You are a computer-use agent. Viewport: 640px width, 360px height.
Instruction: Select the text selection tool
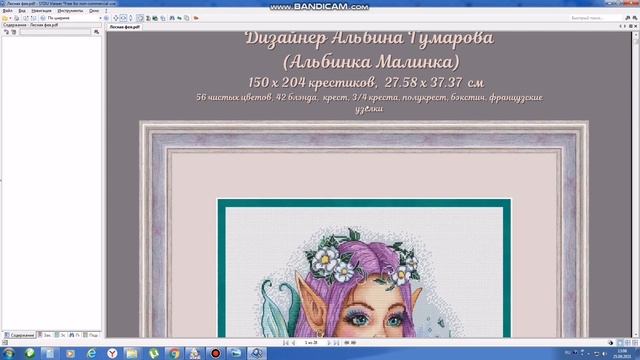point(148,18)
